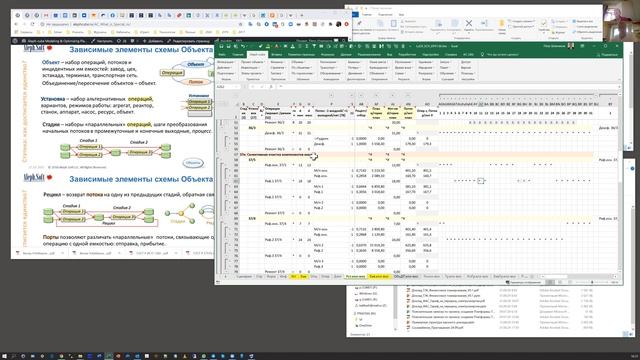The width and height of the screenshot is (640, 360).
Task: Open Файл tab in Excel
Action: pyautogui.click(x=222, y=54)
